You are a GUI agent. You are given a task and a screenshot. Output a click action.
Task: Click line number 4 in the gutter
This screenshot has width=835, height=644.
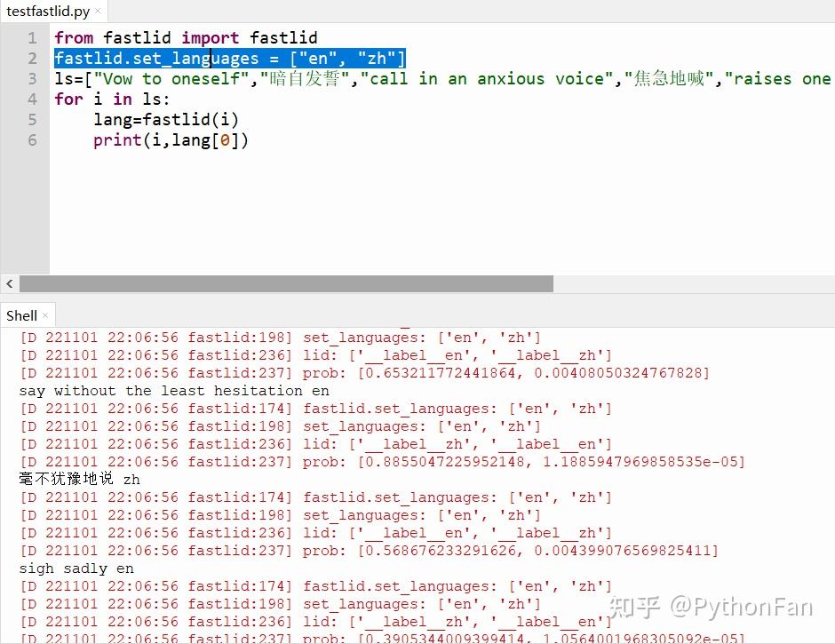pyautogui.click(x=32, y=99)
